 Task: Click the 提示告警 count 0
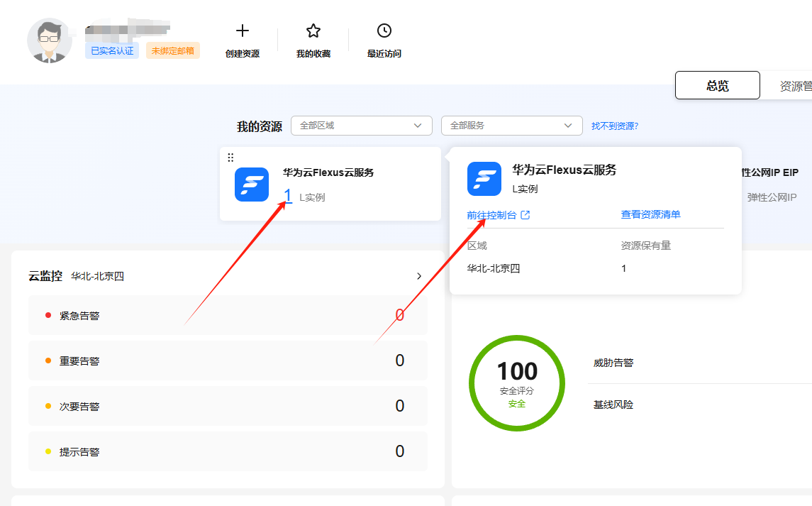point(400,451)
